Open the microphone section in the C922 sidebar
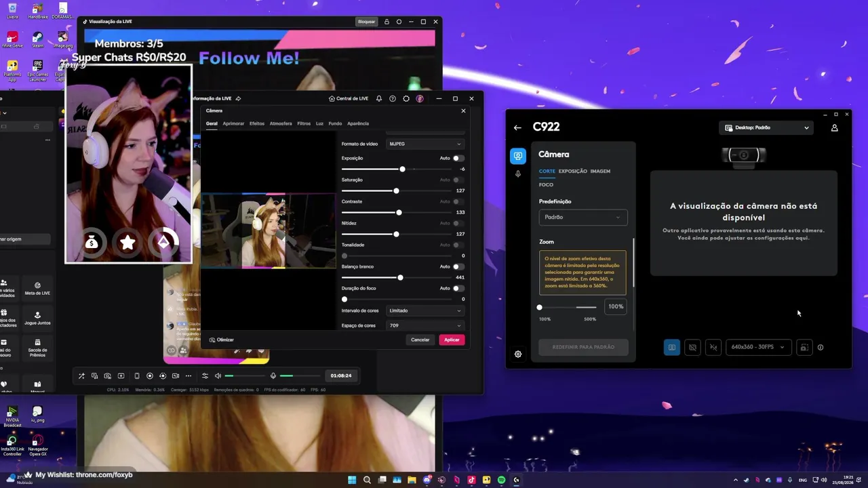The width and height of the screenshot is (868, 488). pyautogui.click(x=518, y=174)
